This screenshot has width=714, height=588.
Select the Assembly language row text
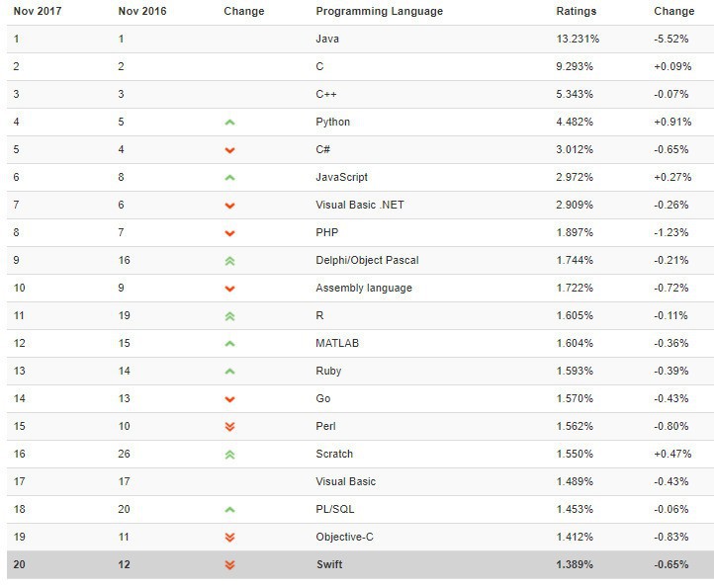click(364, 289)
